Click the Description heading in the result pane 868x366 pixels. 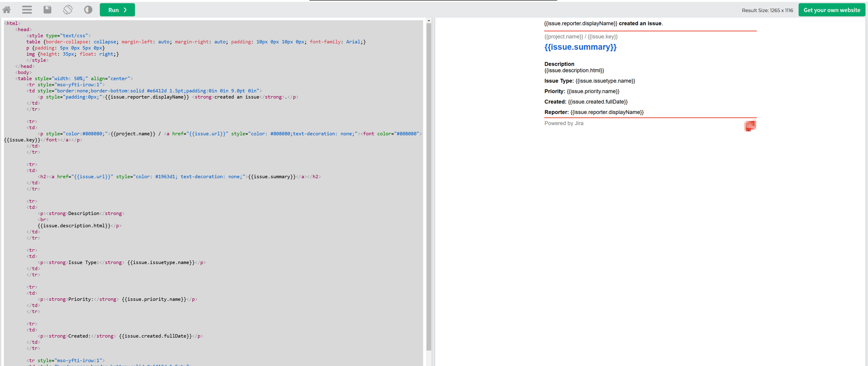click(x=559, y=64)
